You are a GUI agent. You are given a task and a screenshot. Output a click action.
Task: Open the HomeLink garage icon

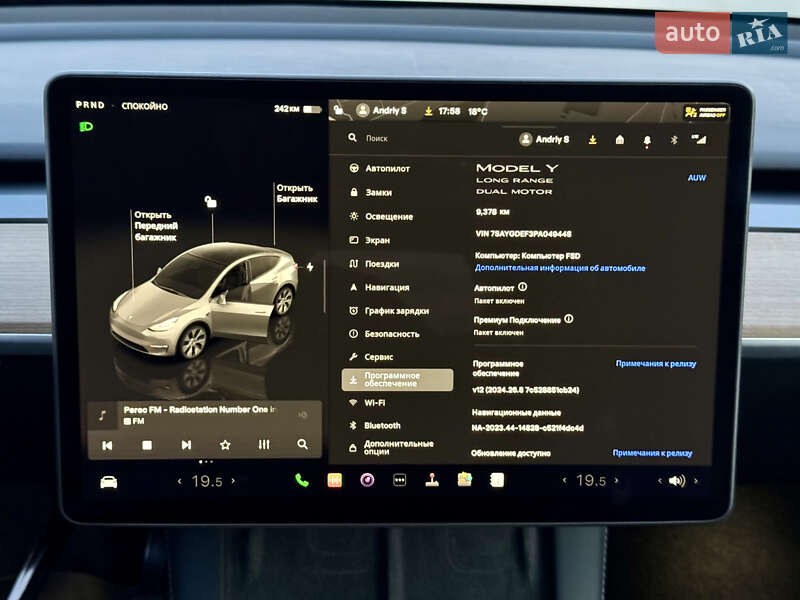pos(619,139)
